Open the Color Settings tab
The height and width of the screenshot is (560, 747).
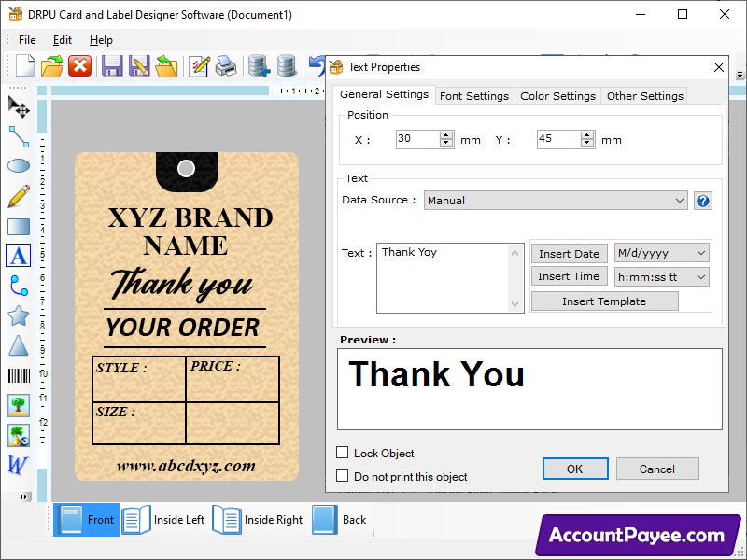coord(557,95)
